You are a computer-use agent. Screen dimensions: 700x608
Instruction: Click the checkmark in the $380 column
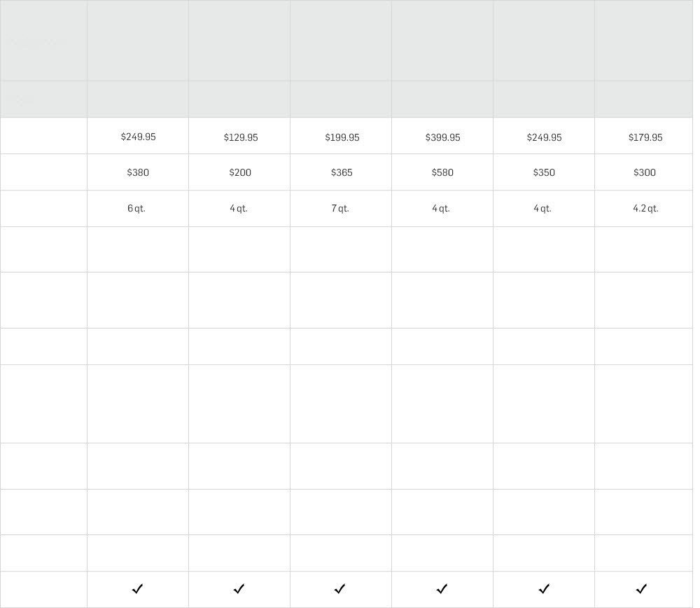137,589
